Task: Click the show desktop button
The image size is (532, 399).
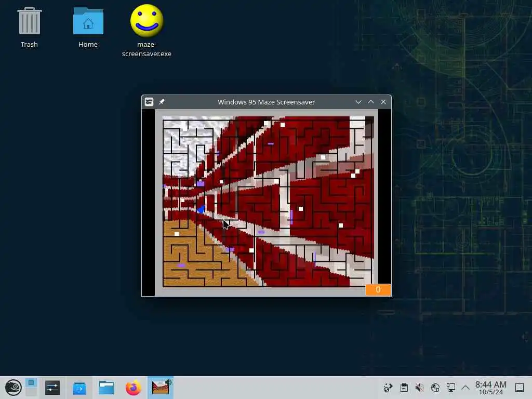Action: (520, 388)
